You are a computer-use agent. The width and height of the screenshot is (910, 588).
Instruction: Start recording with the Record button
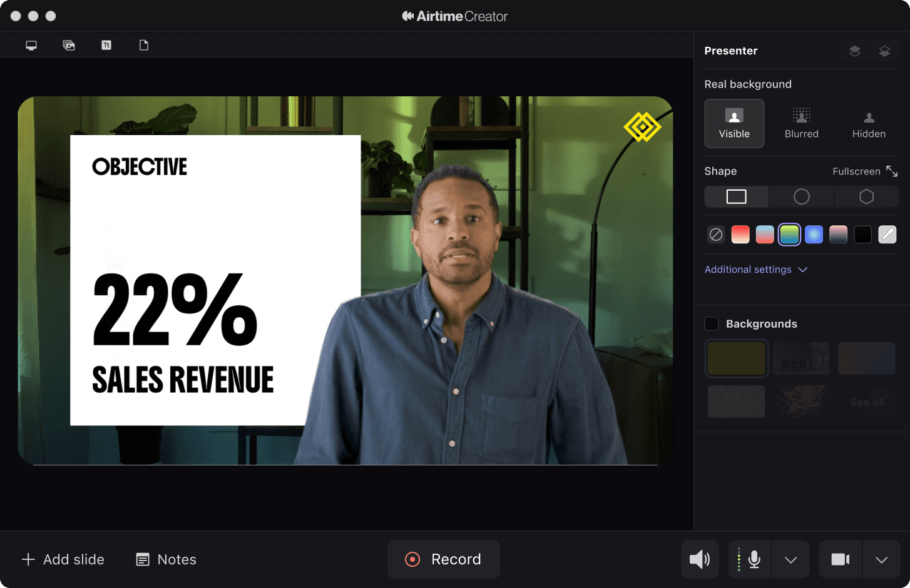pyautogui.click(x=444, y=559)
